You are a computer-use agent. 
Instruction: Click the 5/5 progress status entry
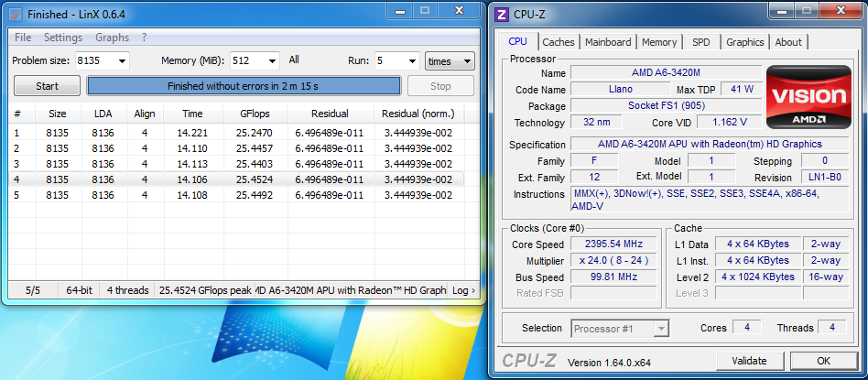coord(33,290)
